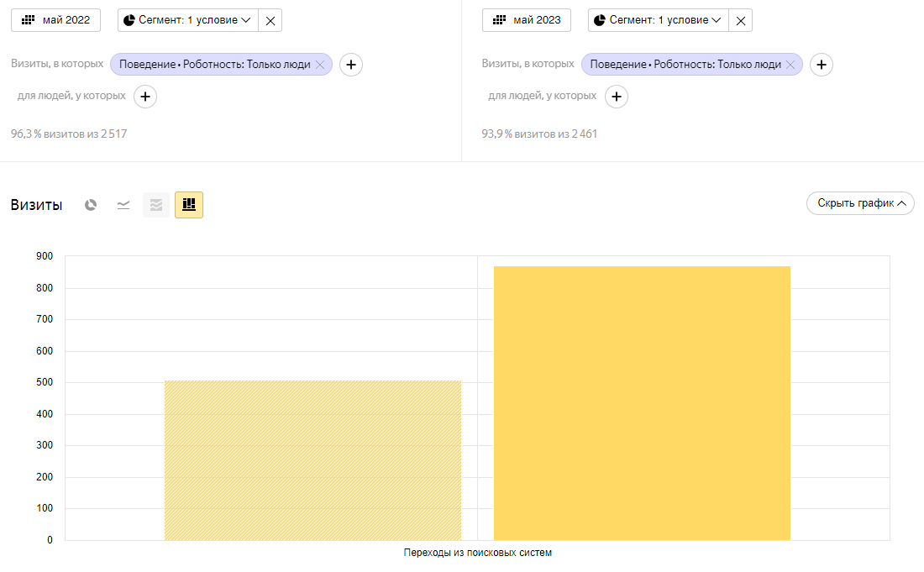Add visit condition for May 2022 segment
Viewport: 924px width, 572px height.
(351, 65)
